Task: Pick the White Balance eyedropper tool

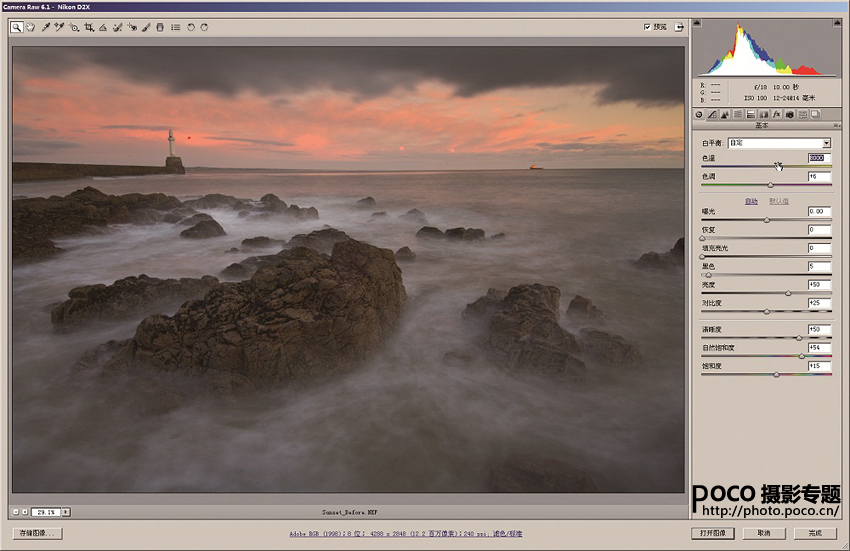Action: (x=46, y=27)
